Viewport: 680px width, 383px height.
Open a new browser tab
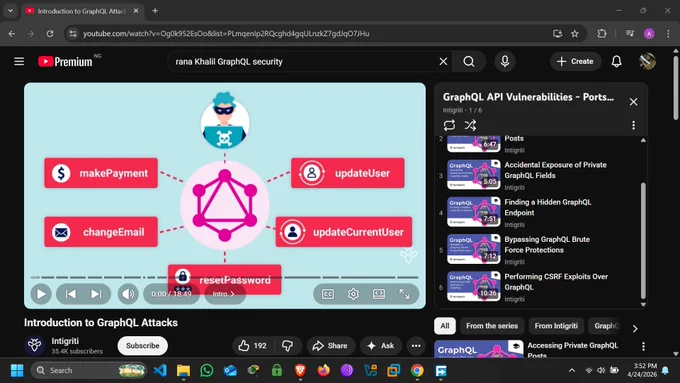[155, 11]
